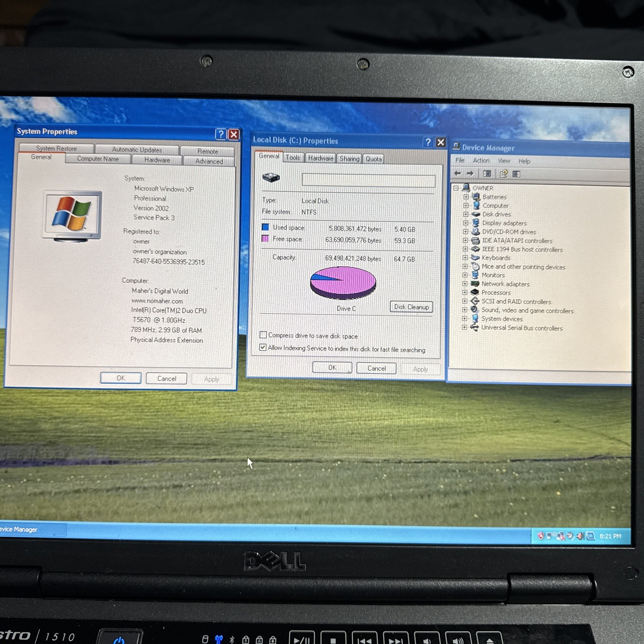
Task: Switch to the Sharing tab
Action: point(349,159)
